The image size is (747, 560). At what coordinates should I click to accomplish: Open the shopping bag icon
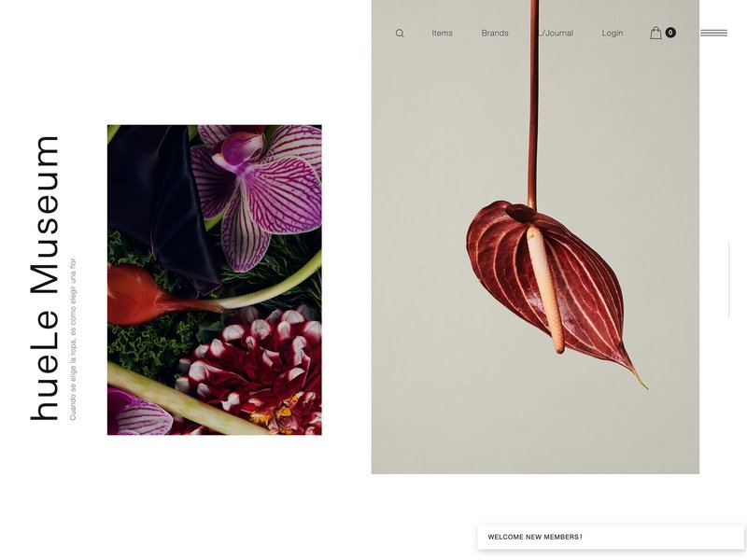(x=656, y=33)
